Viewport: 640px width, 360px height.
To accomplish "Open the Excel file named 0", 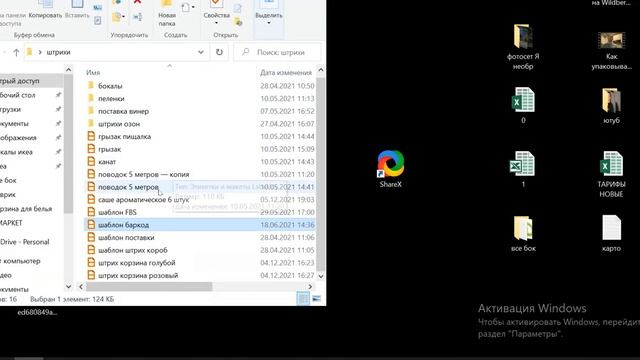I will click(523, 105).
